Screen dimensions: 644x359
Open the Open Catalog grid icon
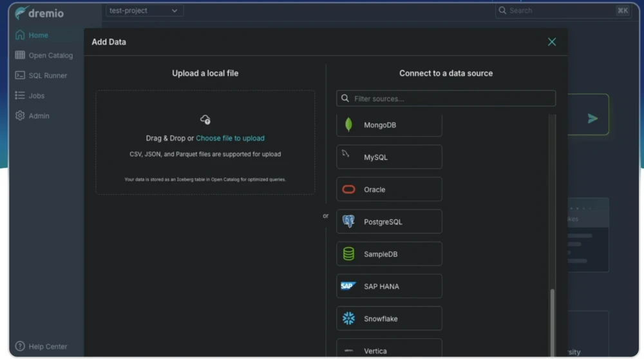click(x=20, y=55)
